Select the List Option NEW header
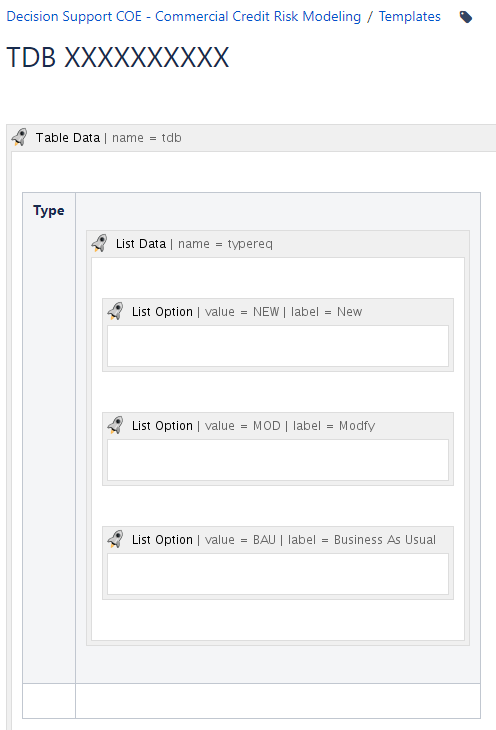Screen dimensions: 496x730 click(278, 311)
